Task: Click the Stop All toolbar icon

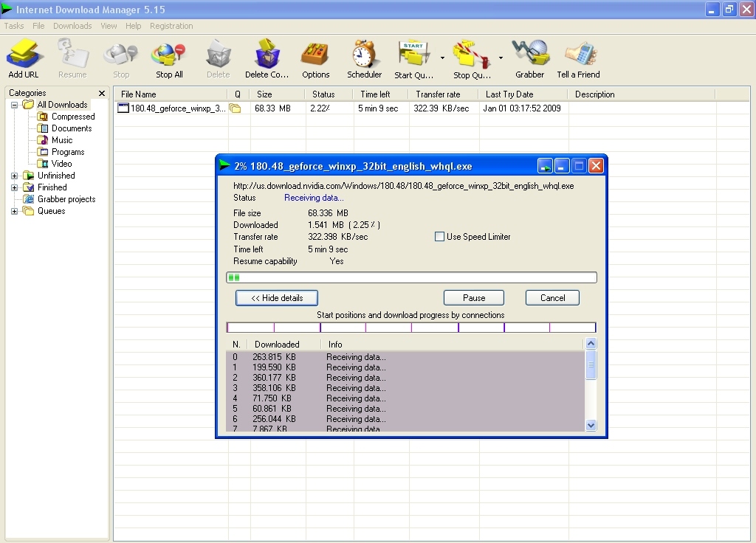Action: 169,54
